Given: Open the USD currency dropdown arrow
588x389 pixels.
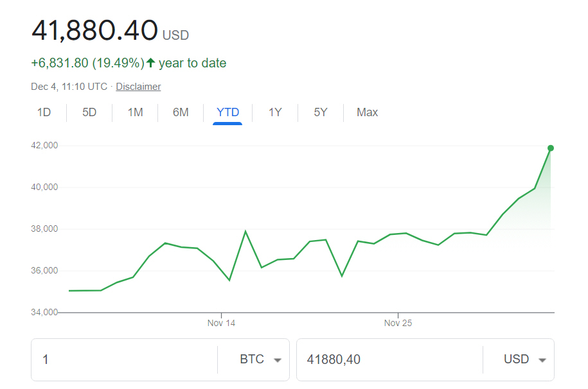Looking at the screenshot, I should tap(542, 360).
